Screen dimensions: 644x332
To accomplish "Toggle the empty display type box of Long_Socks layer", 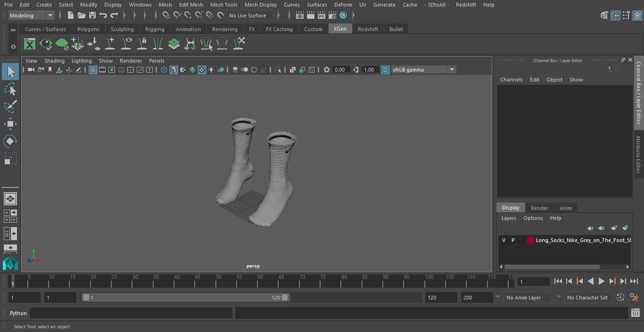I will (x=522, y=240).
